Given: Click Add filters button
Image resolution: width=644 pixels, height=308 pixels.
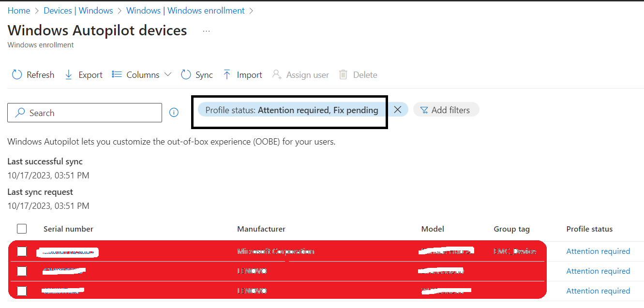Looking at the screenshot, I should [446, 110].
